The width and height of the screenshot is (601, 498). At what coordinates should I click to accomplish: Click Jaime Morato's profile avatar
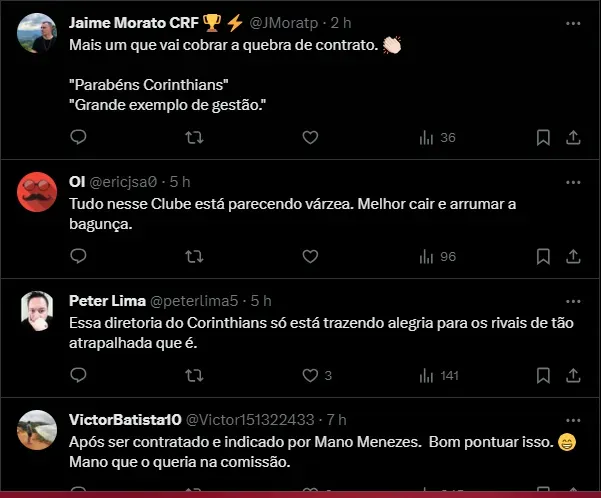click(x=38, y=34)
